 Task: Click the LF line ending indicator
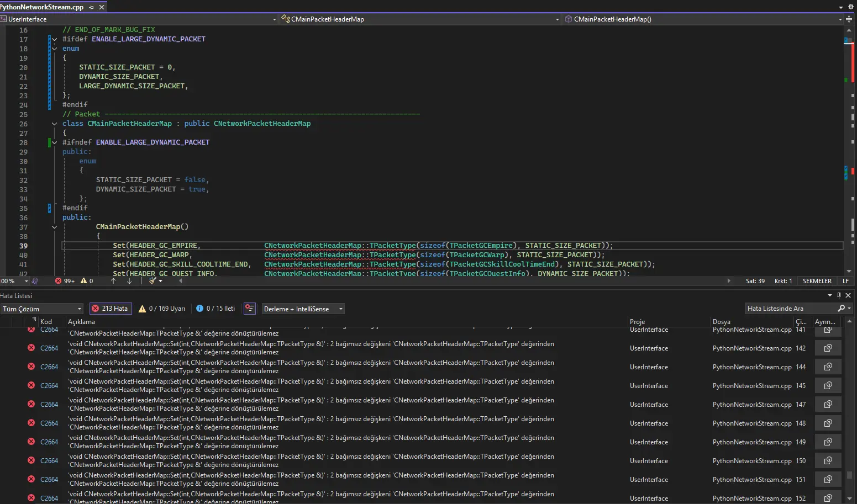[x=845, y=281]
